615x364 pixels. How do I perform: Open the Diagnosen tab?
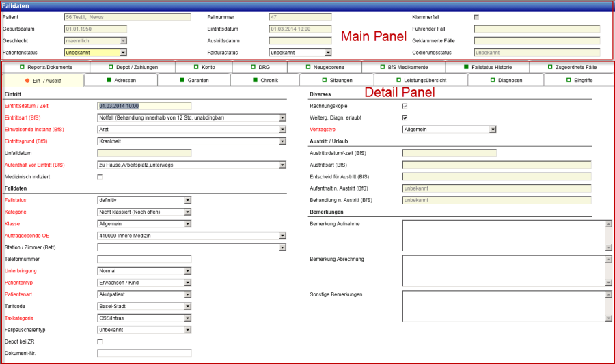[x=506, y=80]
